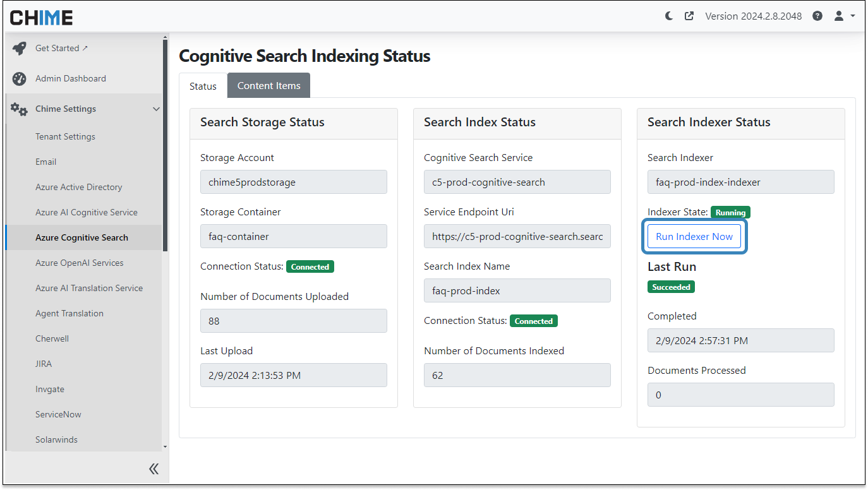Viewport: 868px width, 490px height.
Task: Open Azure OpenAI Services settings
Action: pyautogui.click(x=80, y=263)
